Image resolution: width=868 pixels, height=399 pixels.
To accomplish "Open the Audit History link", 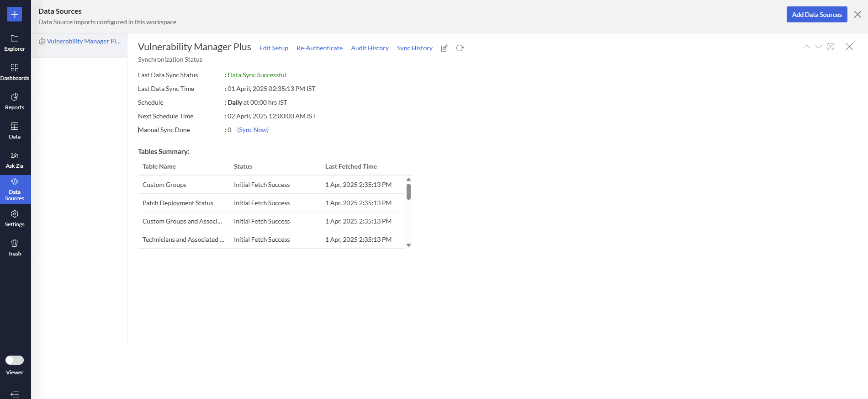I will (370, 48).
